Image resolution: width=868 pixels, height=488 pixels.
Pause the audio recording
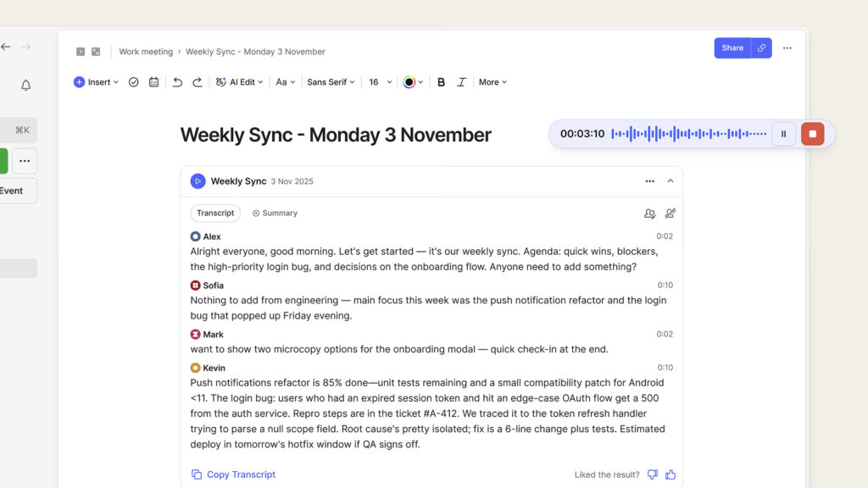[x=783, y=134]
